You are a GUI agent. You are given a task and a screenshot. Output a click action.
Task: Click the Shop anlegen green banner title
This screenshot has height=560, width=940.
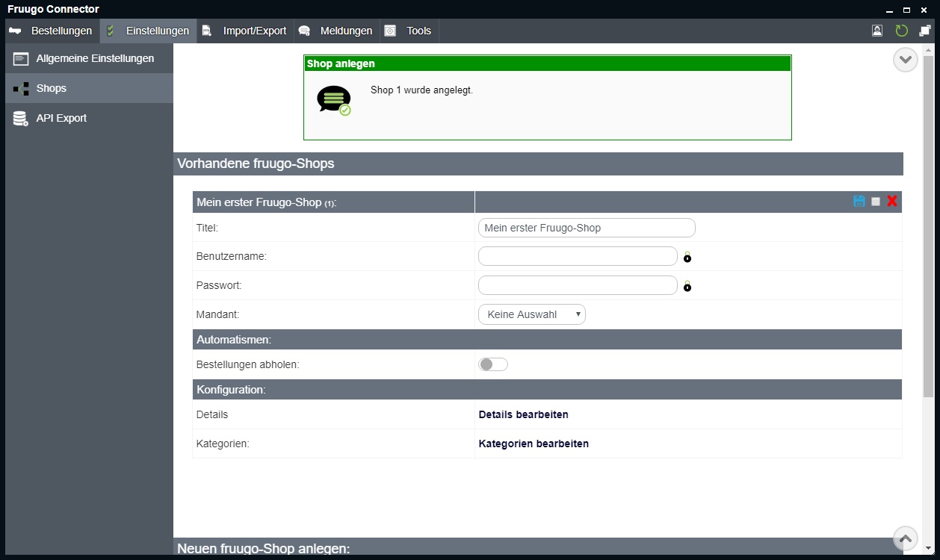click(341, 63)
